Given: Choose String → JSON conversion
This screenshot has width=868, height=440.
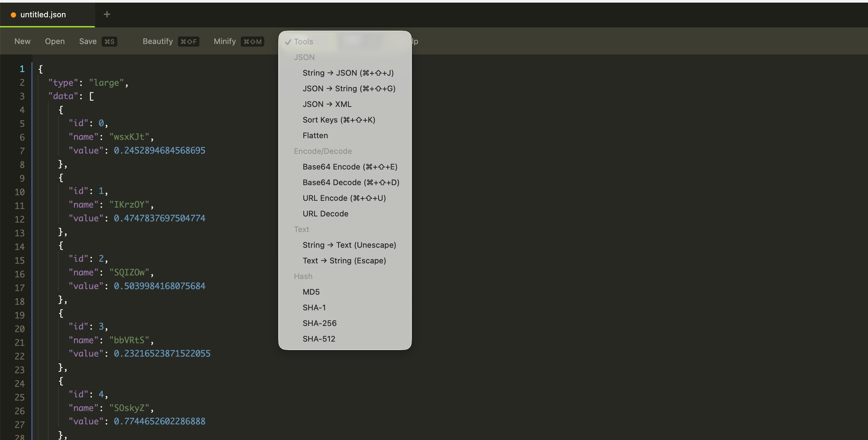Looking at the screenshot, I should click(x=348, y=73).
